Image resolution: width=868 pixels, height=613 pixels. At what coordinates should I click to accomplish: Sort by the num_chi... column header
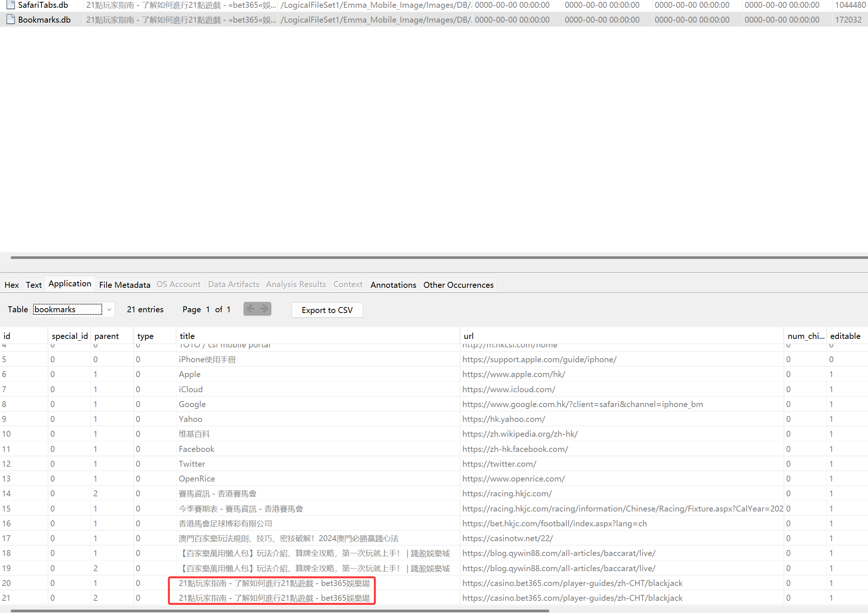tap(805, 336)
